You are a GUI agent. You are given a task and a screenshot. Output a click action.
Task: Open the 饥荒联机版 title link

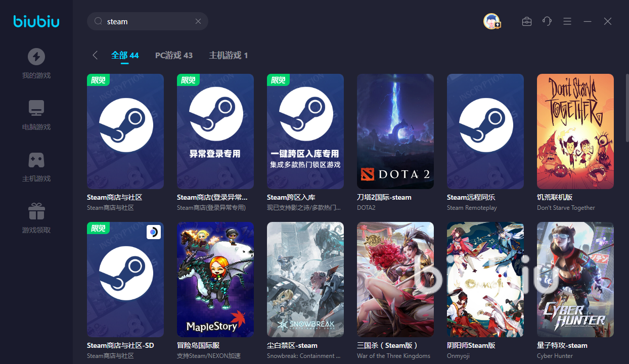(555, 197)
